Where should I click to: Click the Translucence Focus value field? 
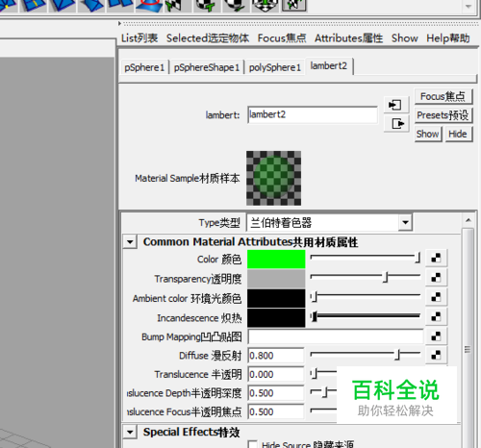click(276, 411)
